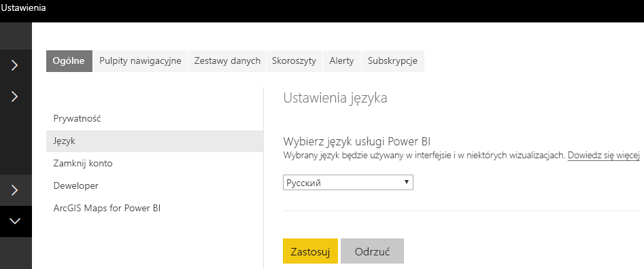Switch to Pulpity nawigacyjne tab
This screenshot has height=269, width=644.
click(x=140, y=61)
